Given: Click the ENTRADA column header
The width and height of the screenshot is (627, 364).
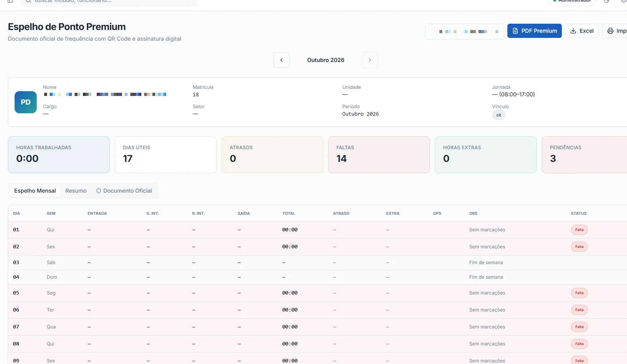Looking at the screenshot, I should tap(97, 213).
